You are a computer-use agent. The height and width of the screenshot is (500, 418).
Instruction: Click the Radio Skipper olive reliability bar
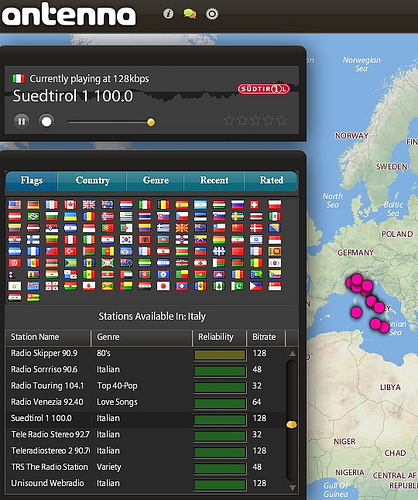(220, 355)
